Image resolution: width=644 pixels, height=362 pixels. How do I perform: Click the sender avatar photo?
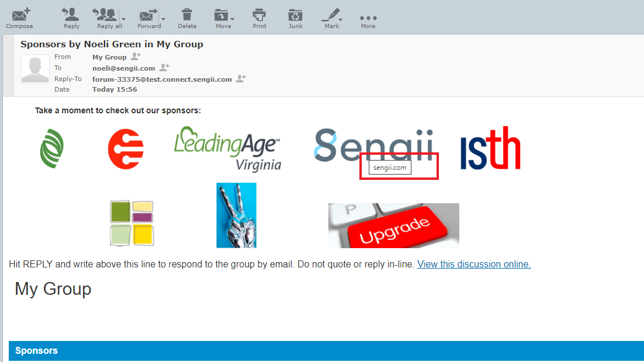click(35, 68)
